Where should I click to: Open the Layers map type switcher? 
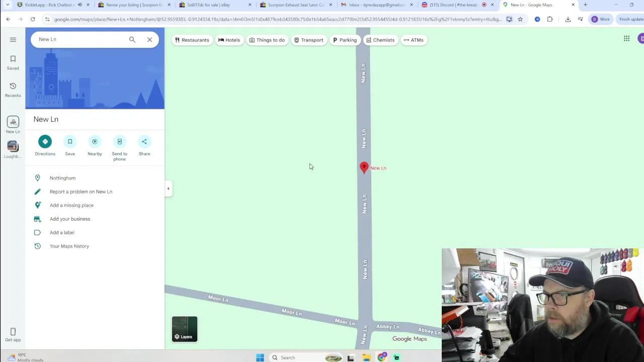pyautogui.click(x=185, y=329)
